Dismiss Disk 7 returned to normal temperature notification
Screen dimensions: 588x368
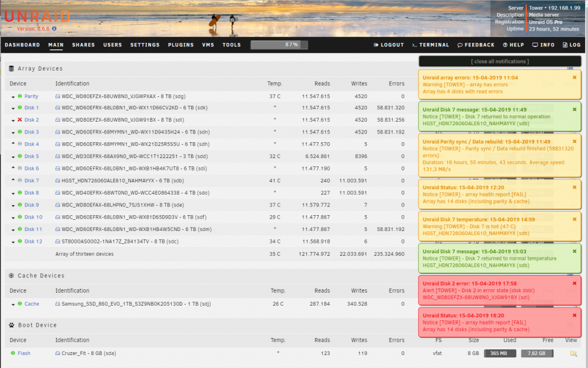[x=574, y=252]
